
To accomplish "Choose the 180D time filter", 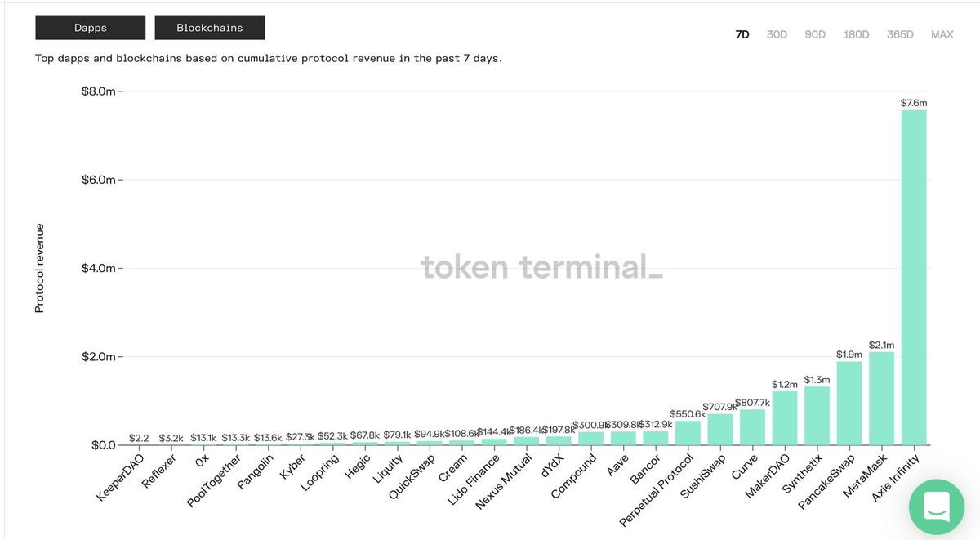I will tap(856, 34).
